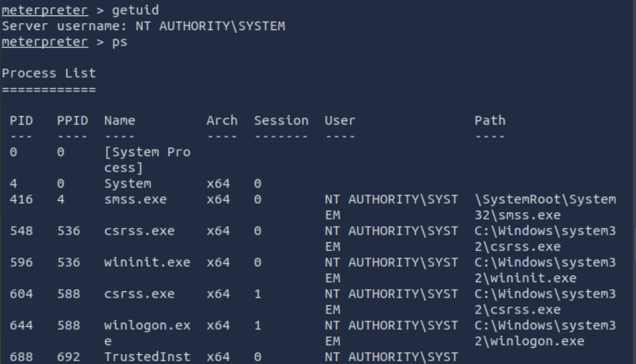The image size is (636, 364).
Task: Click PID 596 cell
Action: click(x=22, y=262)
